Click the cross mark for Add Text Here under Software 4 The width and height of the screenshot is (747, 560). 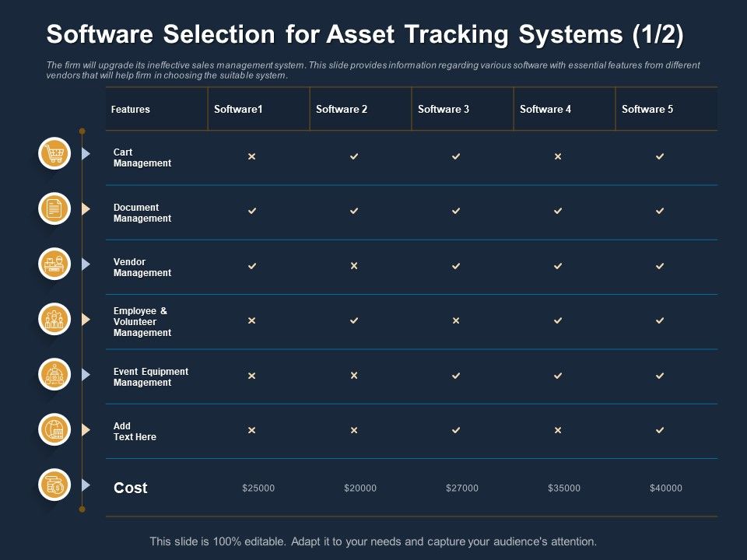point(558,430)
